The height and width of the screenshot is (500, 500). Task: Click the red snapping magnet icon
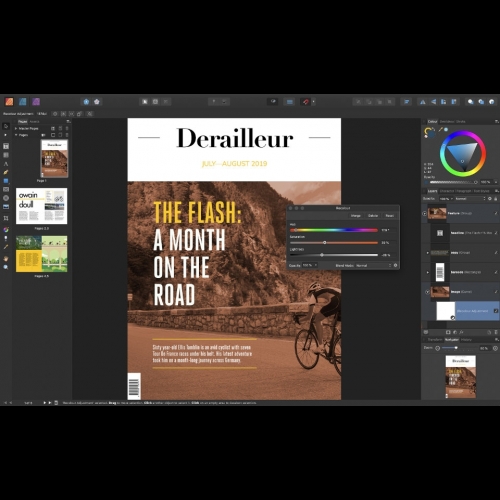click(x=305, y=102)
